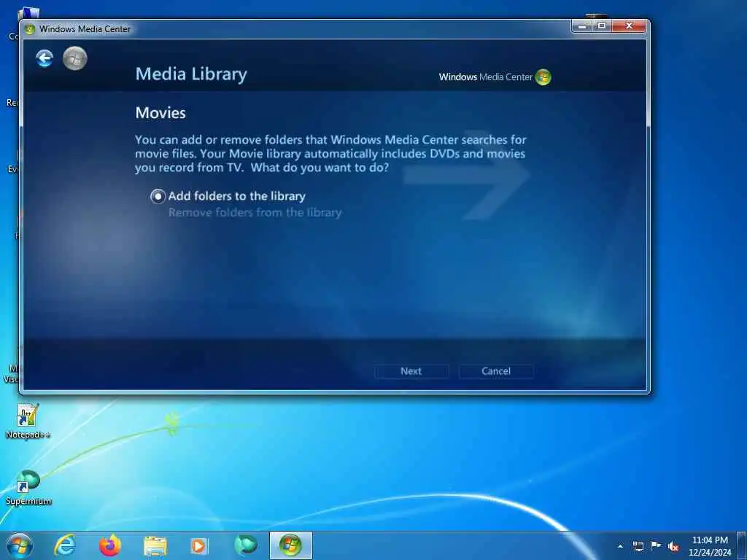The height and width of the screenshot is (560, 747).
Task: Open Windows Media Player from the taskbar
Action: (200, 546)
